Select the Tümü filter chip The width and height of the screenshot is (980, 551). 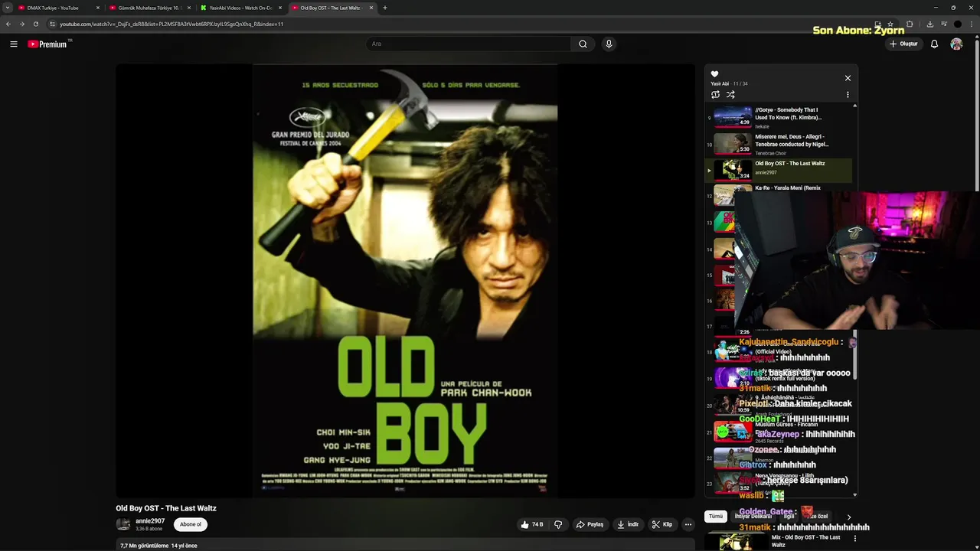point(715,517)
